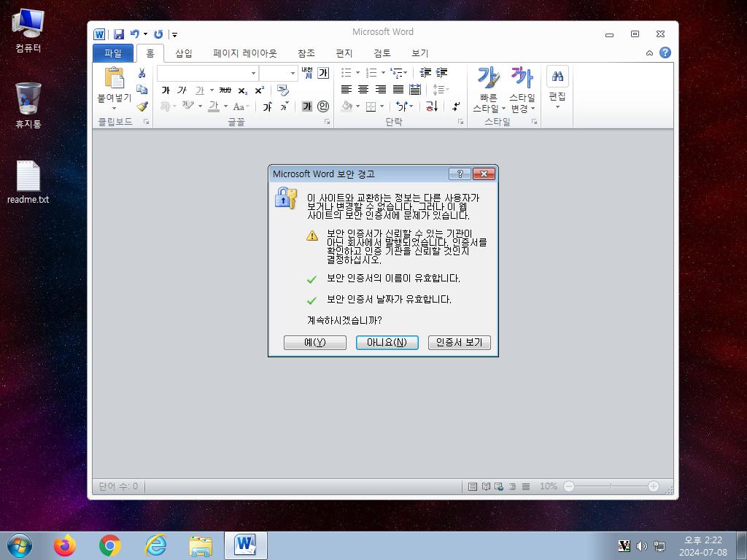
Task: Click the Numbering list icon
Action: pos(371,72)
